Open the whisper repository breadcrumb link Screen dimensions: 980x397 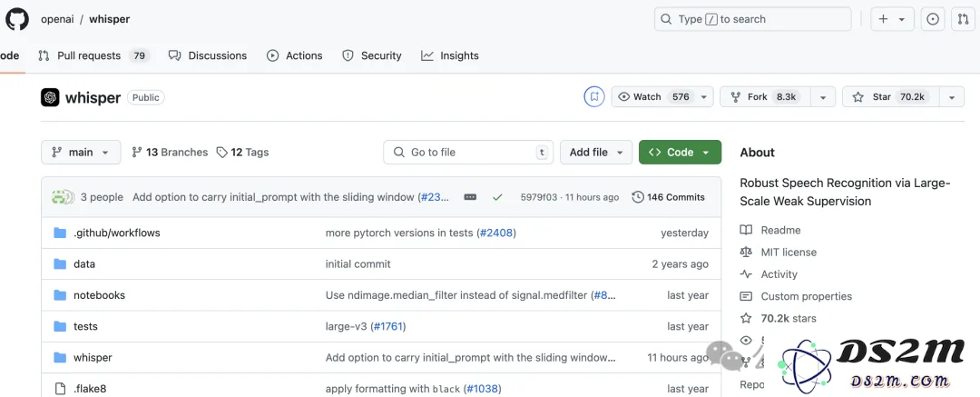[x=110, y=19]
